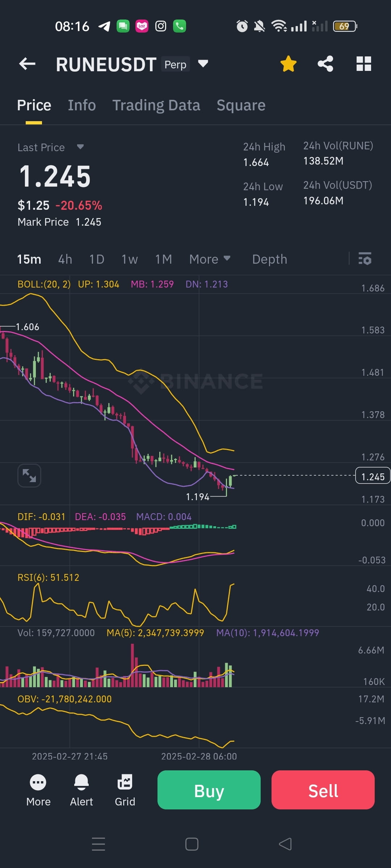Tap the battery 69 indicator
The height and width of the screenshot is (868, 391).
pos(345,26)
